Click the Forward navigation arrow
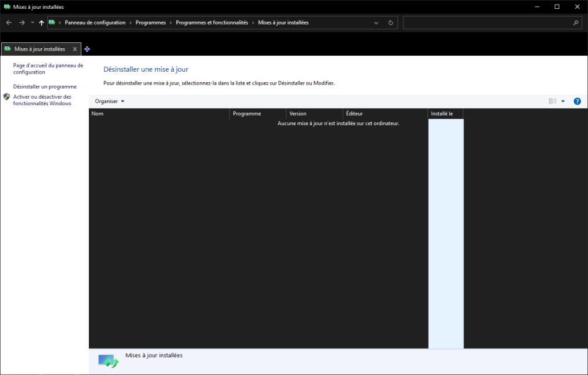The width and height of the screenshot is (588, 375). [22, 23]
